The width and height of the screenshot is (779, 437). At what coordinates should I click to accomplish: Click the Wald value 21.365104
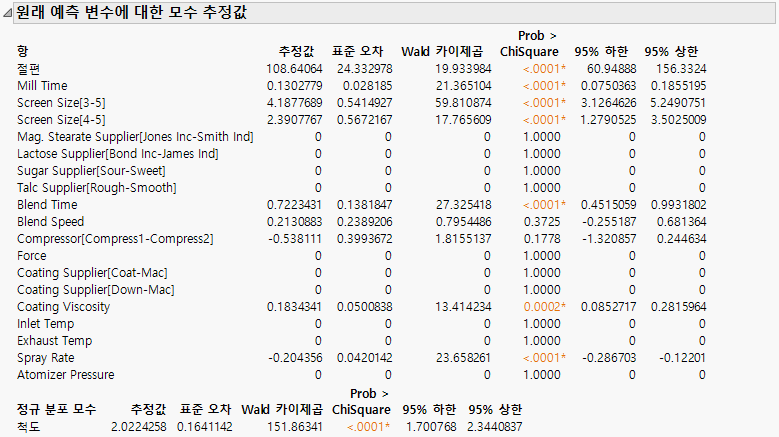464,85
